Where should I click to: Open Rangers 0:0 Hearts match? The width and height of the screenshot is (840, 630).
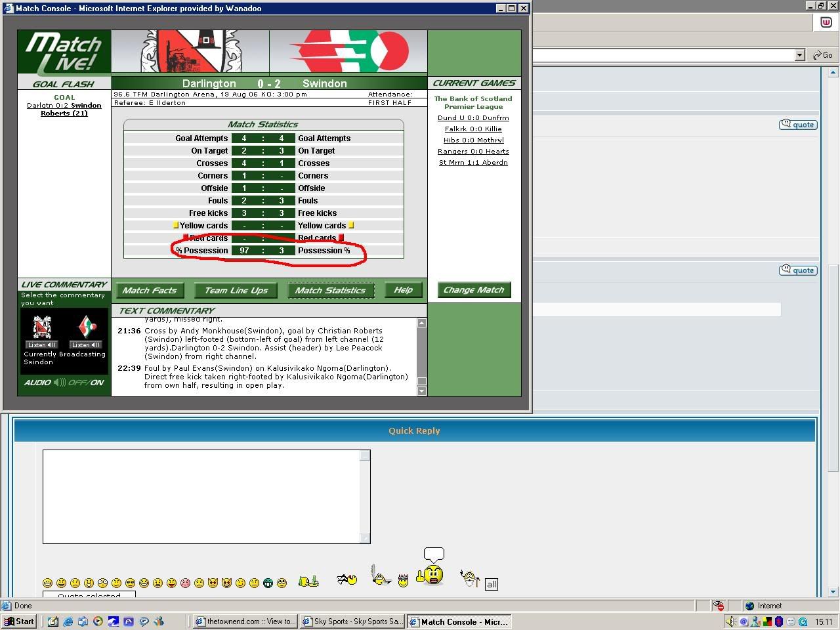coord(473,152)
